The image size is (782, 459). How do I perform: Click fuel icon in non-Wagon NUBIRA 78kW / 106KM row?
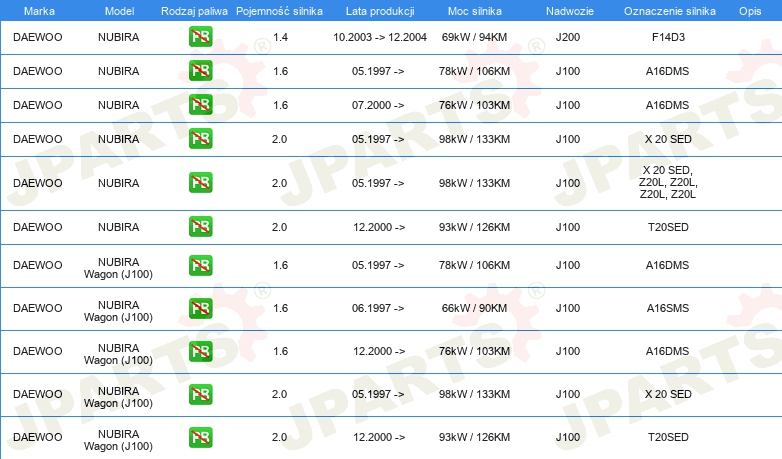tap(200, 70)
